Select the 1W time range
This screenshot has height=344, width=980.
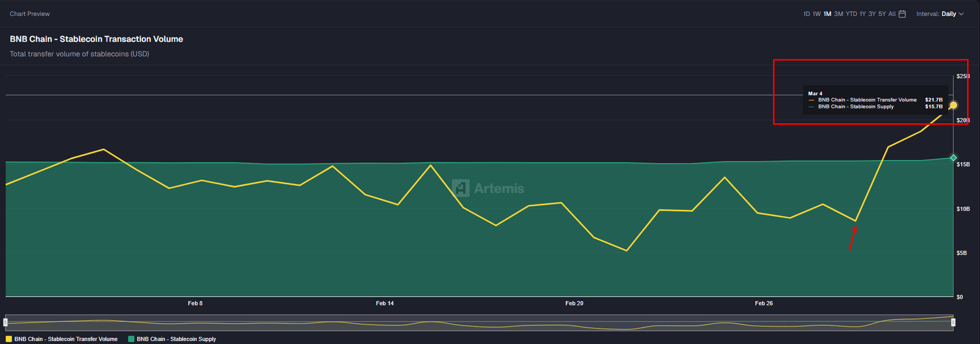816,14
